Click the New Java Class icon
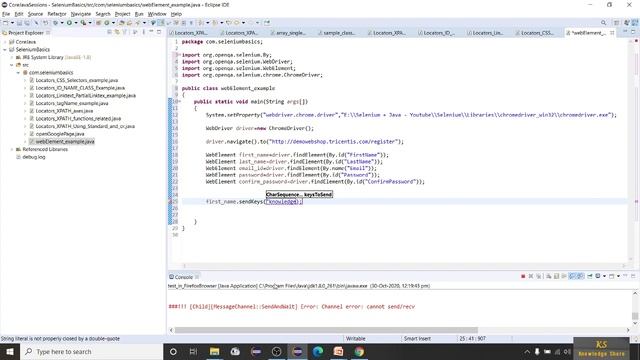 [x=107, y=23]
